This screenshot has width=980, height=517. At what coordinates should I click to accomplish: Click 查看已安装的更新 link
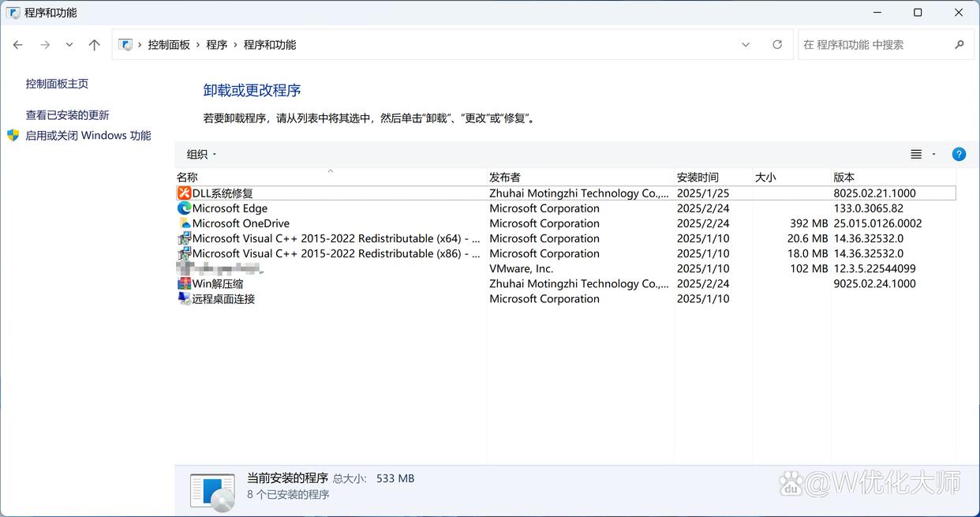67,115
